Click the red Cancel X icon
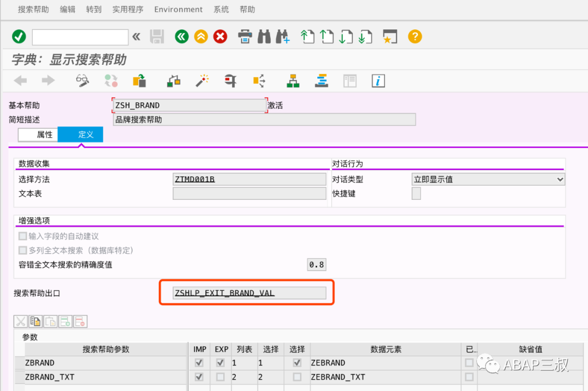This screenshot has height=391, width=588. pos(220,37)
